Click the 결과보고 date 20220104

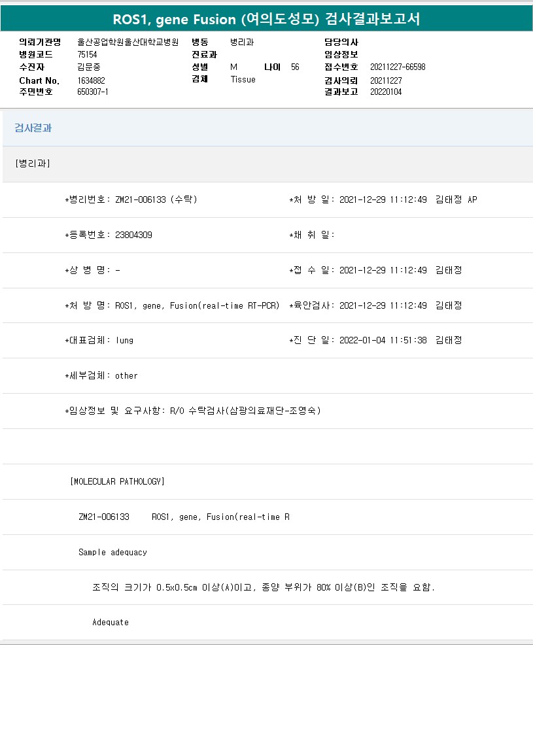(x=386, y=92)
